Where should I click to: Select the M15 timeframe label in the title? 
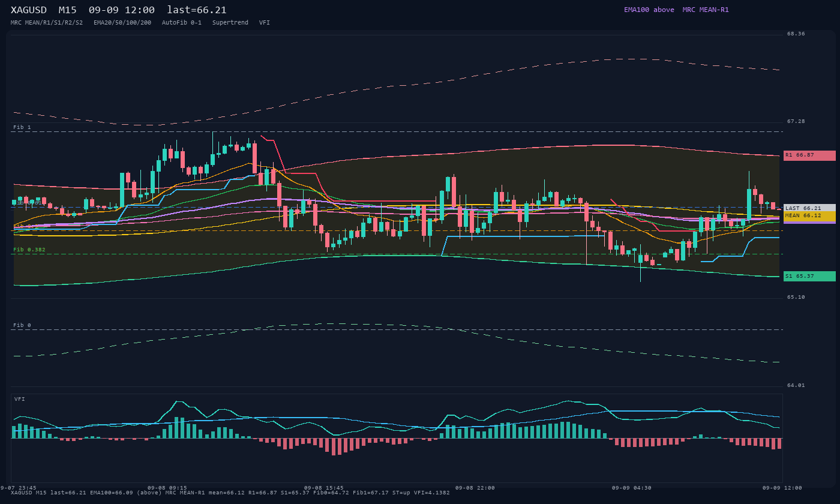[x=68, y=10]
